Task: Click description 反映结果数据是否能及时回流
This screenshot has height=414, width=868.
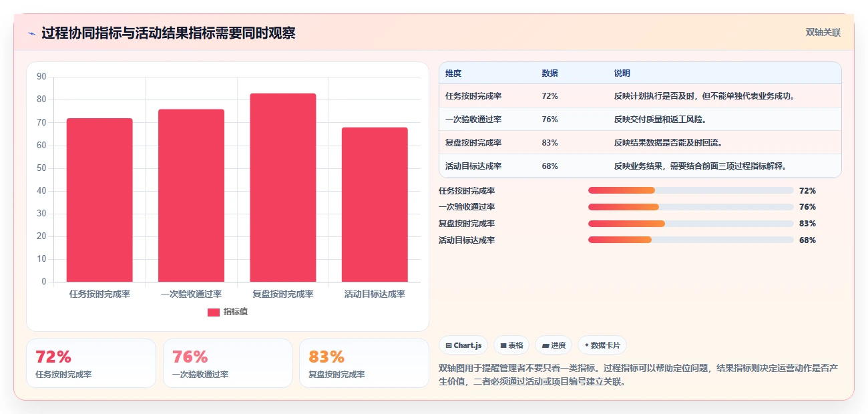Action: click(668, 143)
